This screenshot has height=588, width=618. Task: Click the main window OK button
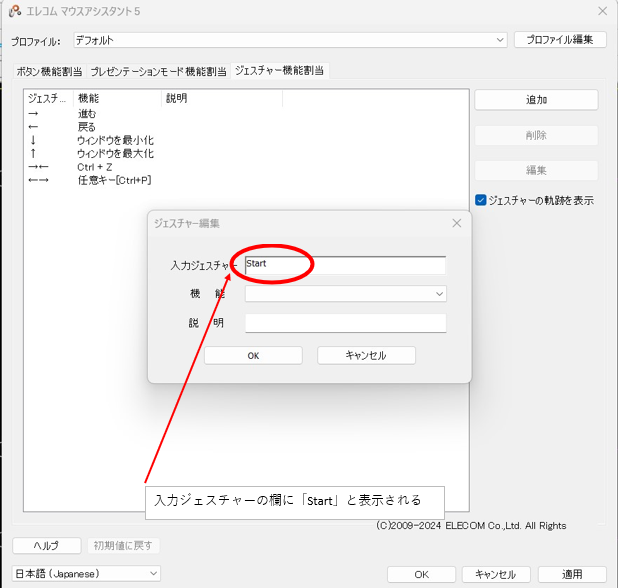(x=421, y=574)
